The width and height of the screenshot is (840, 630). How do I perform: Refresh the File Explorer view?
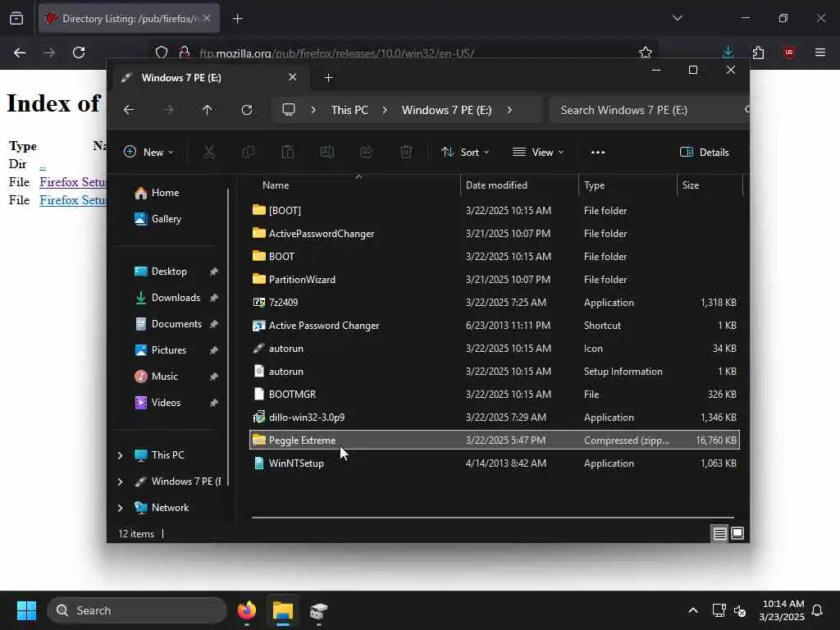(246, 110)
